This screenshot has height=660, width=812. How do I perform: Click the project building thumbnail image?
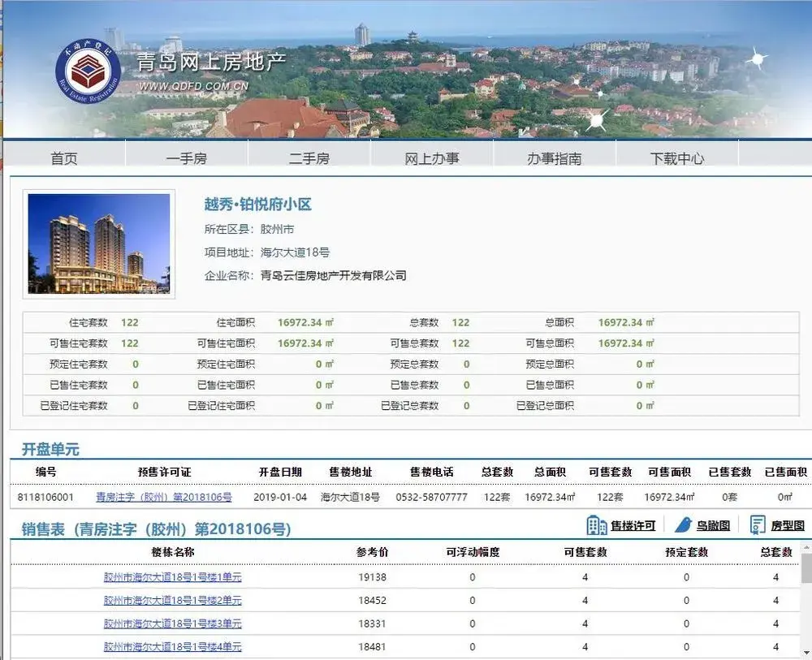click(x=99, y=244)
